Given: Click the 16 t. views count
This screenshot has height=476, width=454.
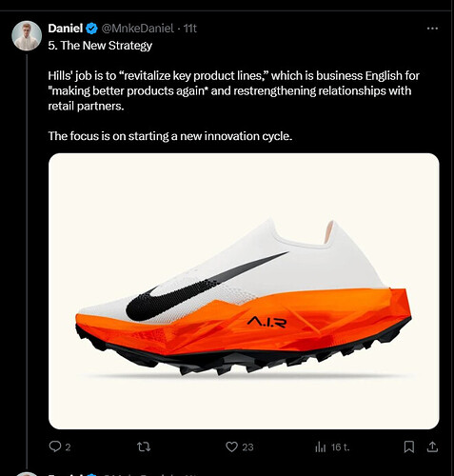Looking at the screenshot, I should click(340, 447).
